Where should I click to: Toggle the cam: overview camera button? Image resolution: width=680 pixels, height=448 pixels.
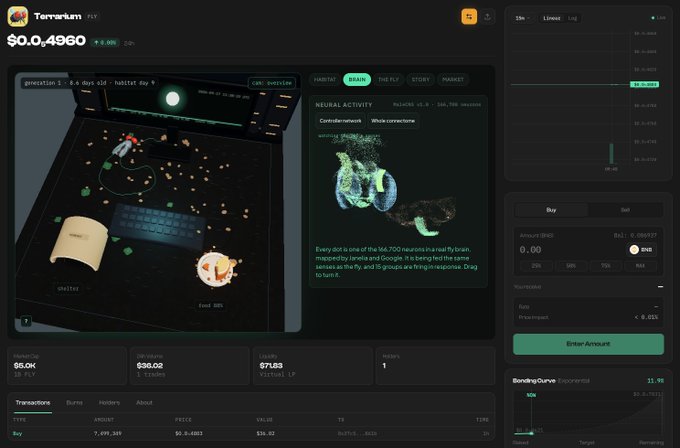click(272, 83)
